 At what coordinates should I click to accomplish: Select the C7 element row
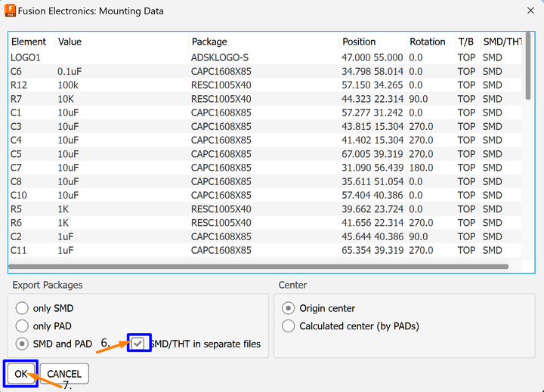[x=265, y=168]
